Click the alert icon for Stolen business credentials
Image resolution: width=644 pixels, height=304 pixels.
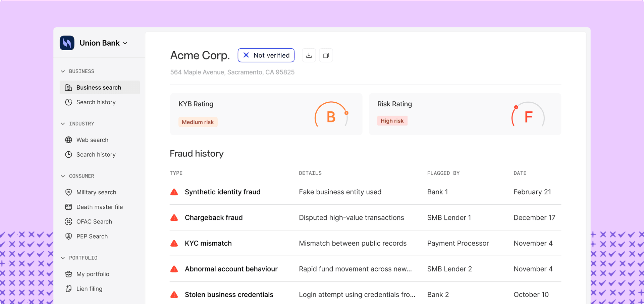click(174, 294)
